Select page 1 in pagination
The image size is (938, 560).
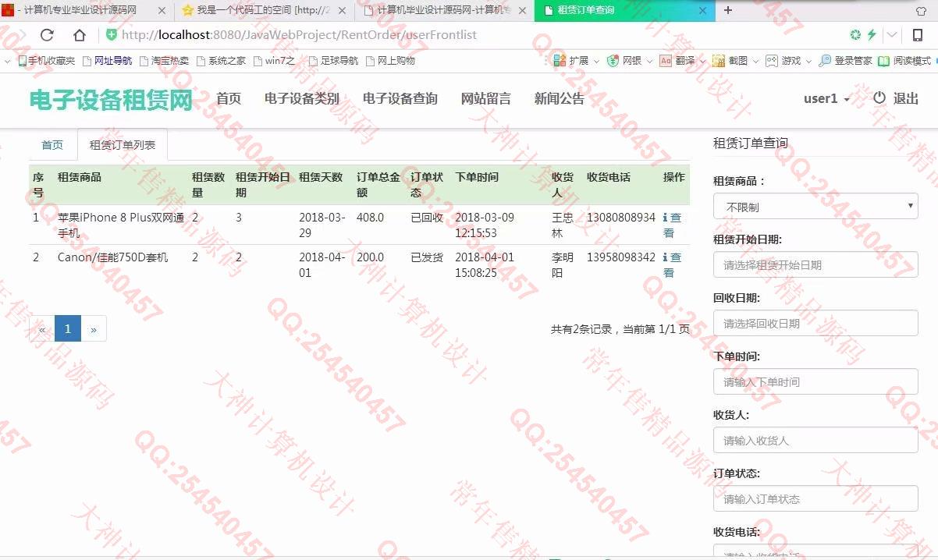(x=67, y=329)
